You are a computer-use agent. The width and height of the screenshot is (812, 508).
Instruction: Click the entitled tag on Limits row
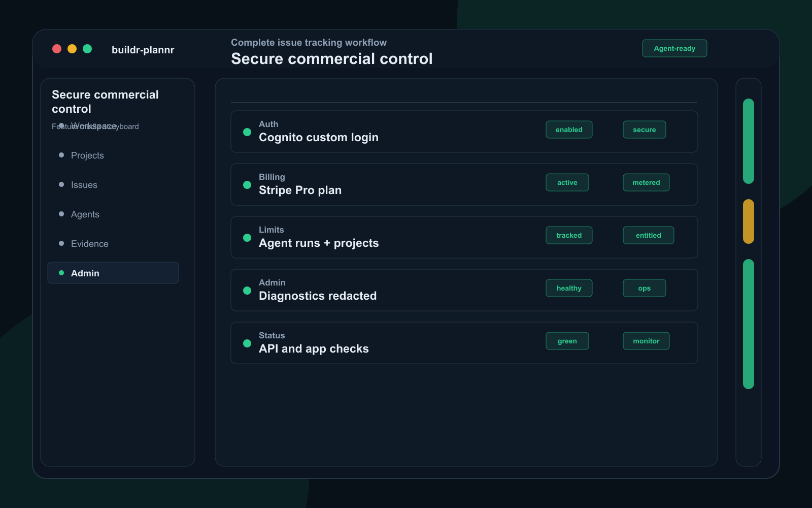(x=649, y=235)
